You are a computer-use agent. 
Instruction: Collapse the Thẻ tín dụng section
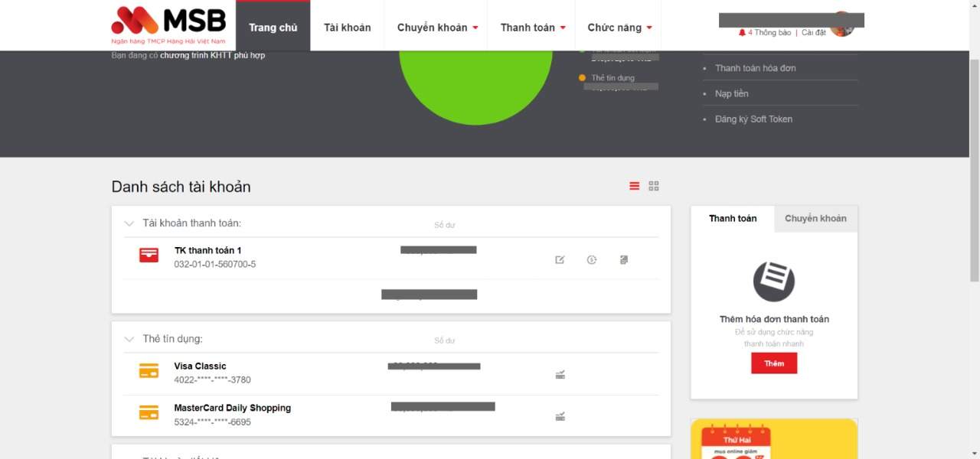pyautogui.click(x=129, y=339)
